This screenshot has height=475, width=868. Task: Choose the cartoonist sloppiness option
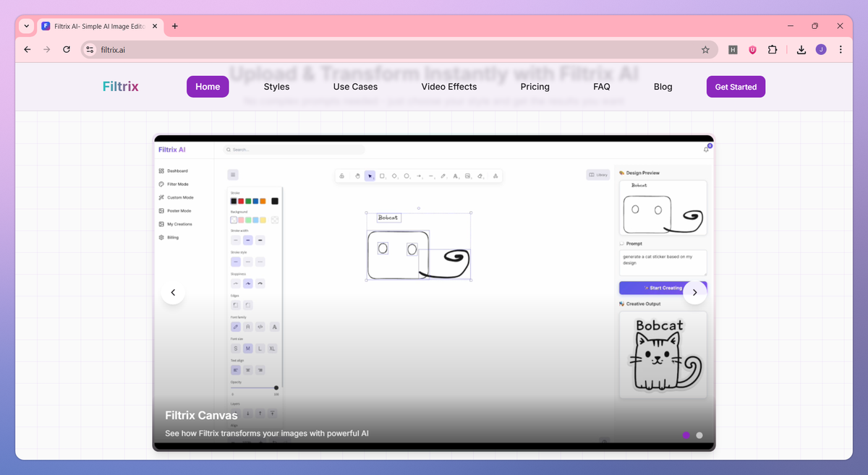click(x=260, y=283)
